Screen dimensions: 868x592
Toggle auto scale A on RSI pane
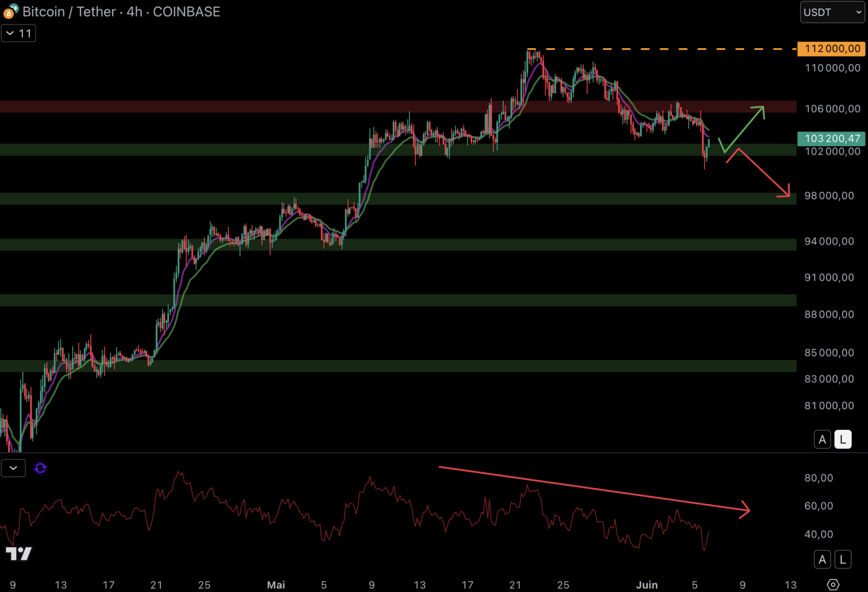coord(822,560)
